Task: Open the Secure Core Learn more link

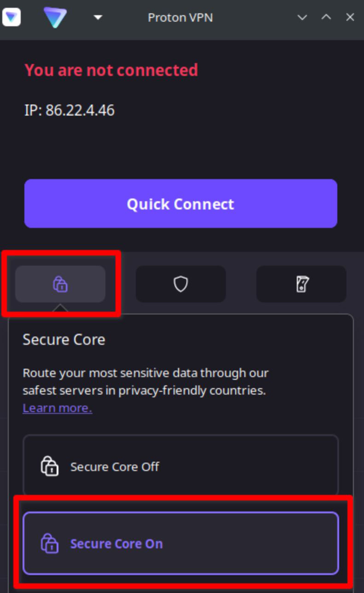Action: pyautogui.click(x=57, y=407)
